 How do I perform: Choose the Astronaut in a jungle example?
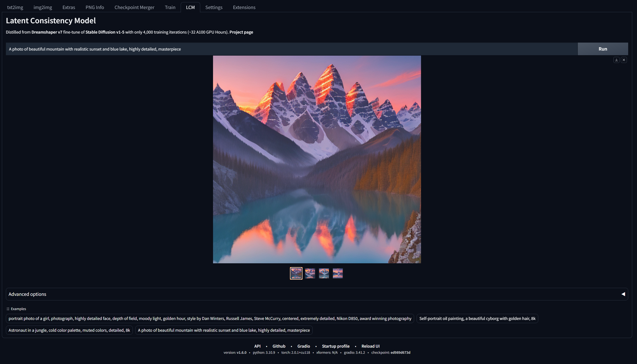coord(69,330)
